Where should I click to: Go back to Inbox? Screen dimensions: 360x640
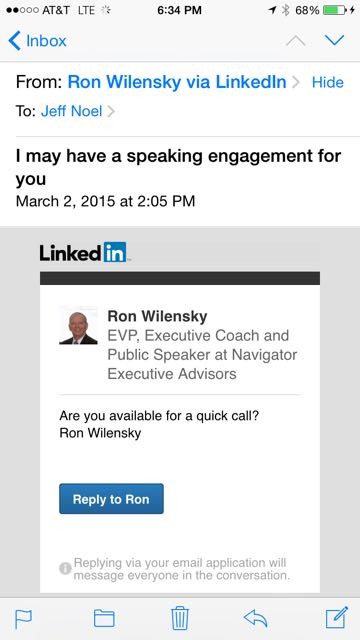click(37, 41)
